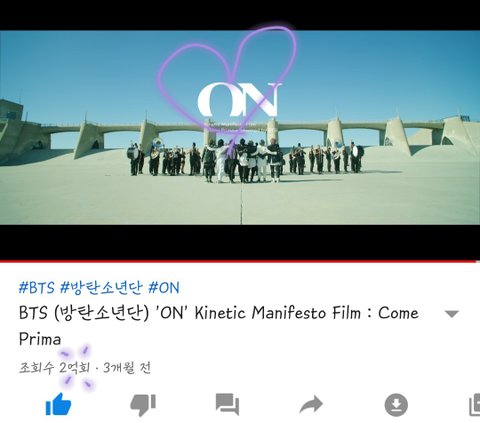Open the #BTS hashtag link
The height and width of the screenshot is (423, 480).
click(36, 287)
